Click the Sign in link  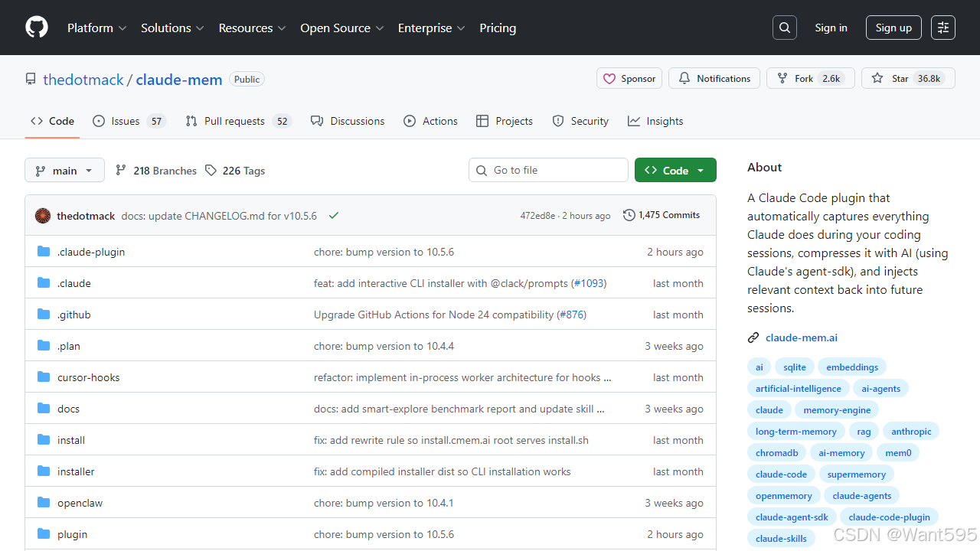pos(831,28)
